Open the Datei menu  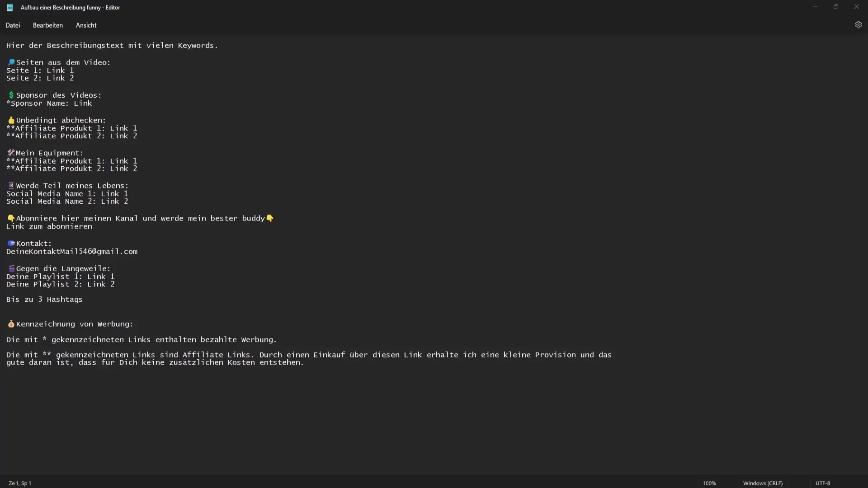[13, 25]
